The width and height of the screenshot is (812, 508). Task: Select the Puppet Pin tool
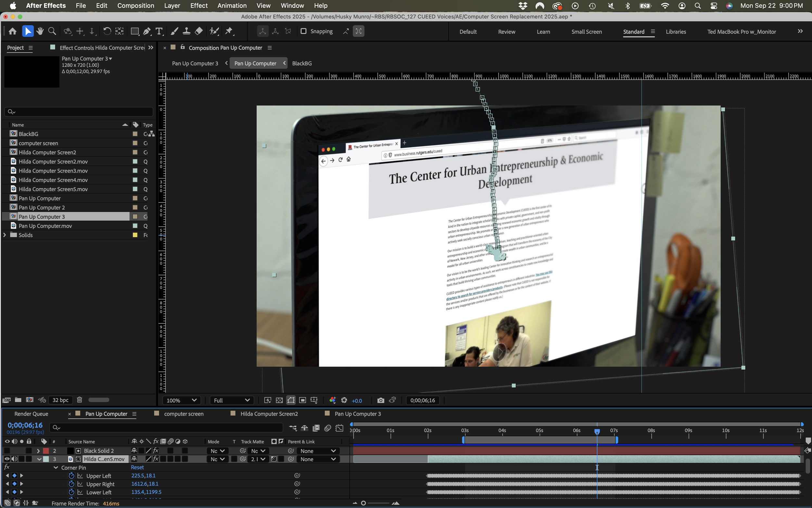pos(229,31)
